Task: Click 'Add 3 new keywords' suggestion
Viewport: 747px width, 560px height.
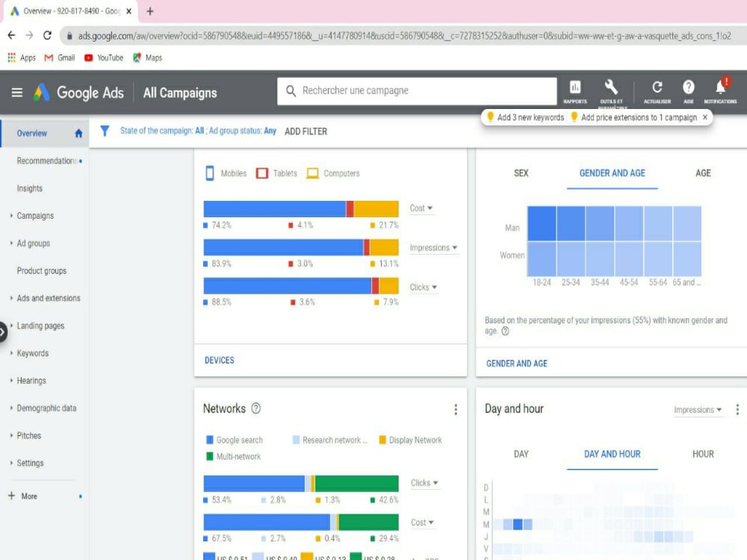Action: 525,117
